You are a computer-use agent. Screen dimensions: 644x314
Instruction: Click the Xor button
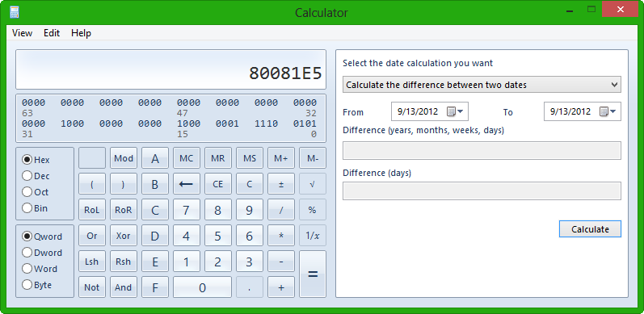pos(123,236)
